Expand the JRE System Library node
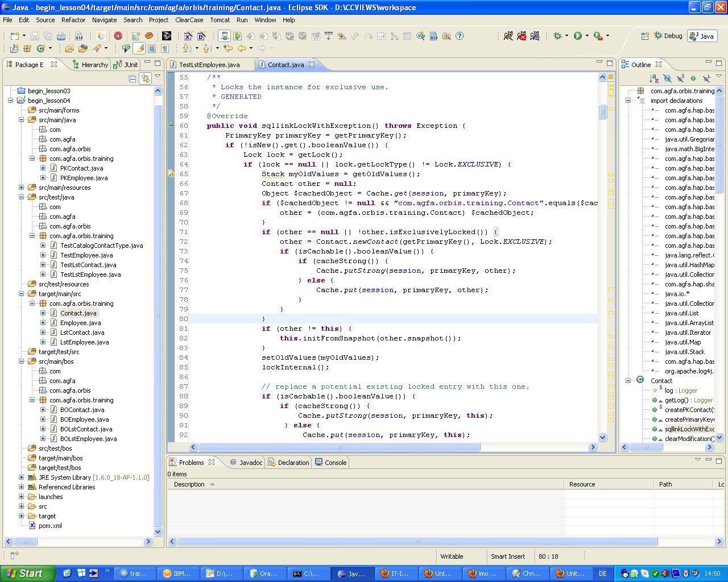Screen dimensions: 728x582 pyautogui.click(x=22, y=477)
